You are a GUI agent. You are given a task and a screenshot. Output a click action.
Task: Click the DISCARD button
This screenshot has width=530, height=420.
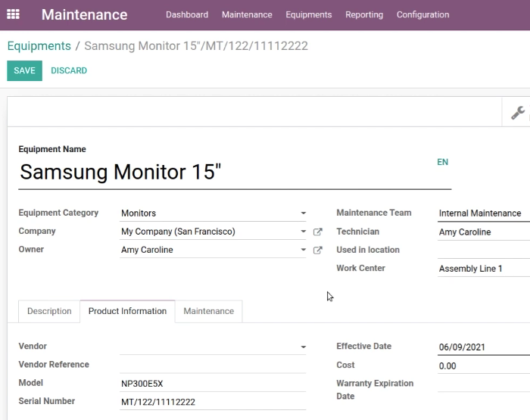69,70
